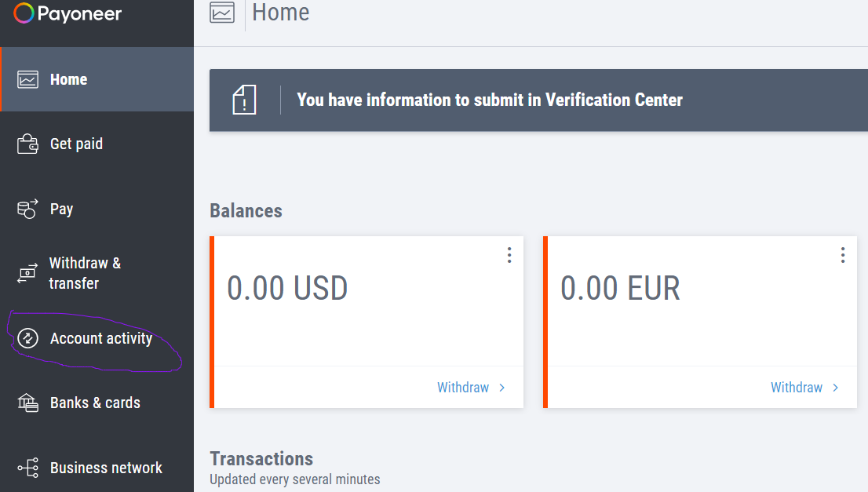868x492 pixels.
Task: Select the Home icon in the sidebar
Action: pos(27,78)
